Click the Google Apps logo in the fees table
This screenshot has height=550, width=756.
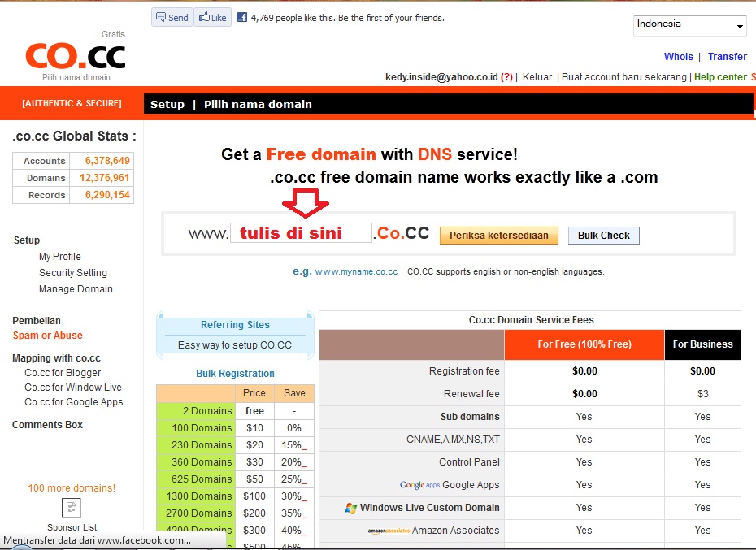[419, 485]
